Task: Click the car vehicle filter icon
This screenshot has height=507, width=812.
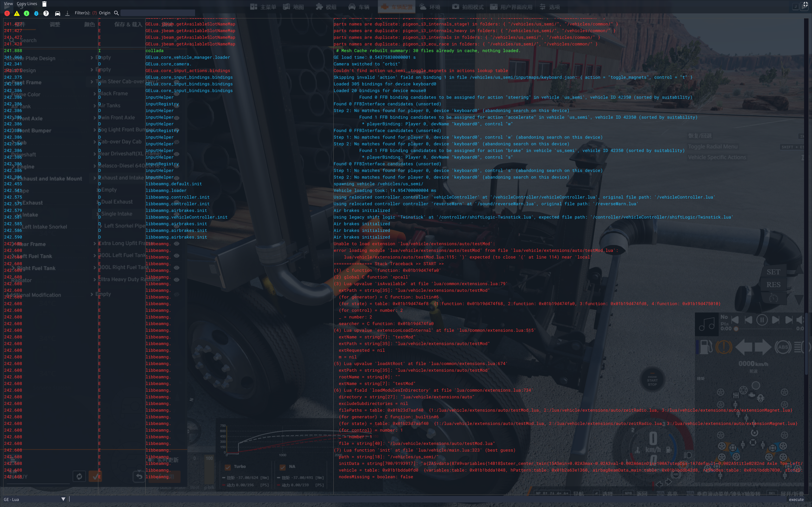Action: coord(58,13)
